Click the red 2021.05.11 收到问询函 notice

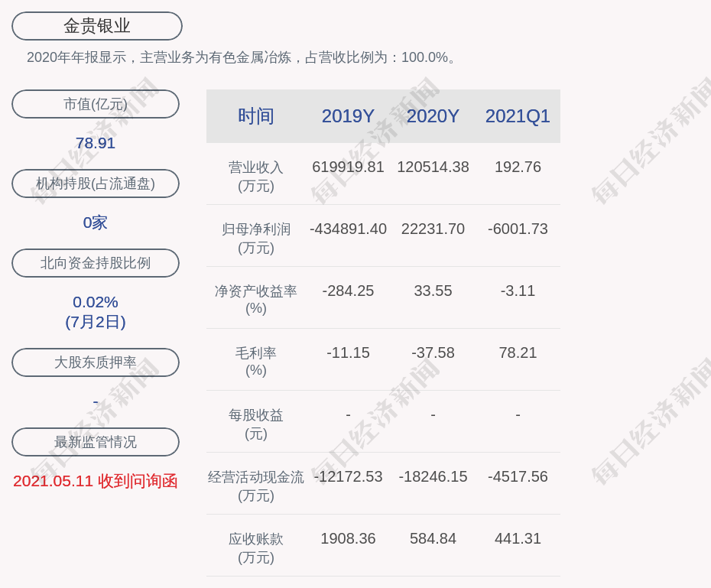[x=96, y=481]
